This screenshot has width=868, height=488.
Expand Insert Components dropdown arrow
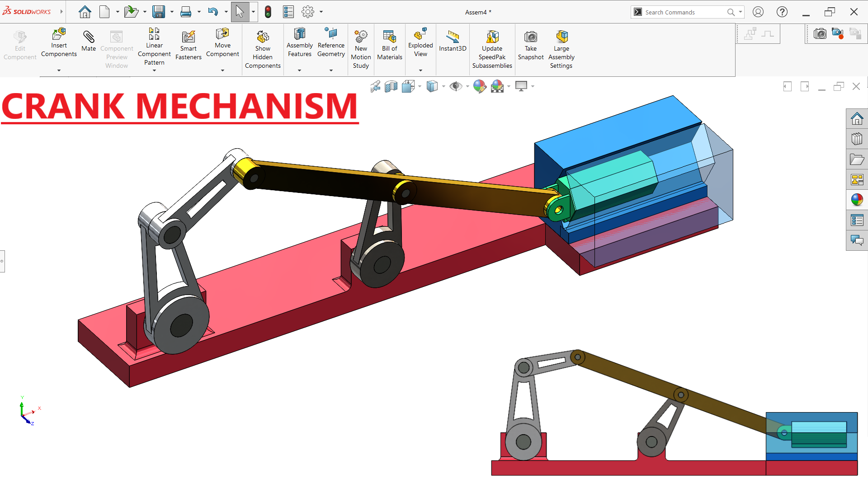(59, 70)
